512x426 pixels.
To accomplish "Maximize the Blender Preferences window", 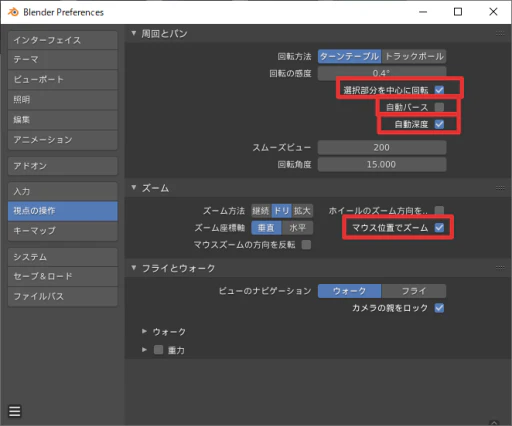I will pos(458,12).
